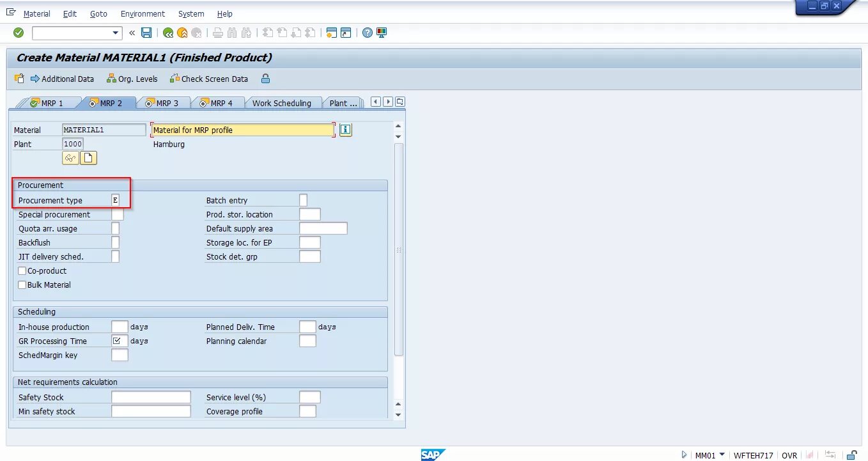Open the Environment menu
The height and width of the screenshot is (461, 868).
(143, 13)
